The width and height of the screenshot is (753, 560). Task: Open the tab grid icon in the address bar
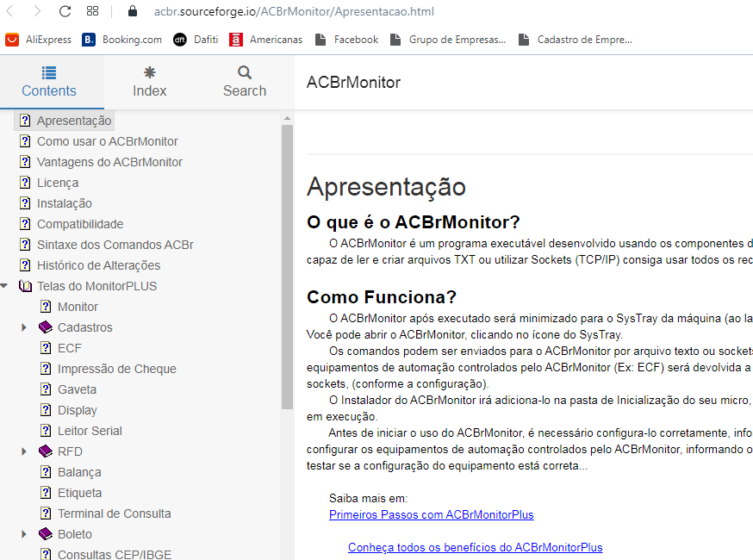[93, 11]
